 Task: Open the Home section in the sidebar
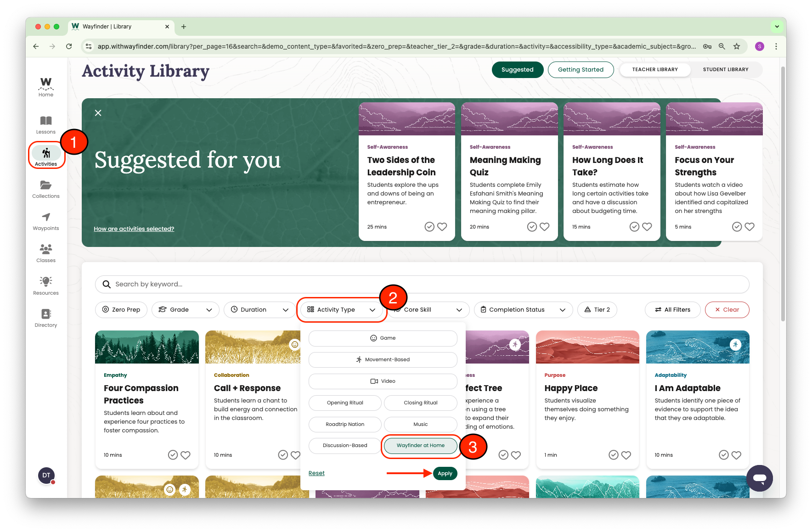[x=45, y=86]
